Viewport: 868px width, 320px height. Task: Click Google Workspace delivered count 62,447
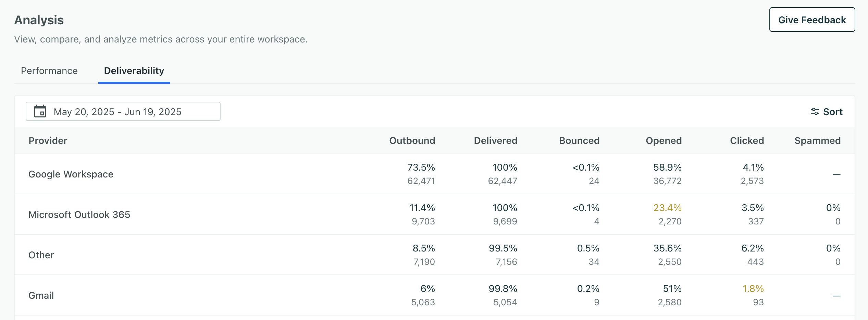[x=503, y=181]
